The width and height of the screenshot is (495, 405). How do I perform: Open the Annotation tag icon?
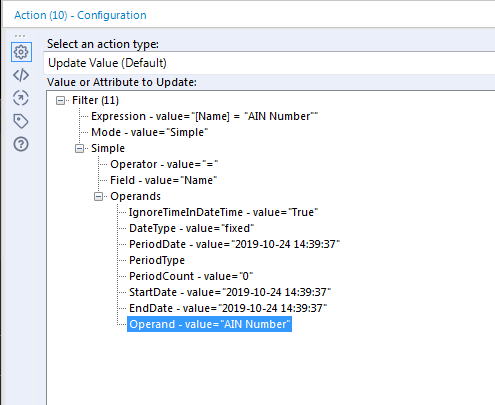coord(21,121)
